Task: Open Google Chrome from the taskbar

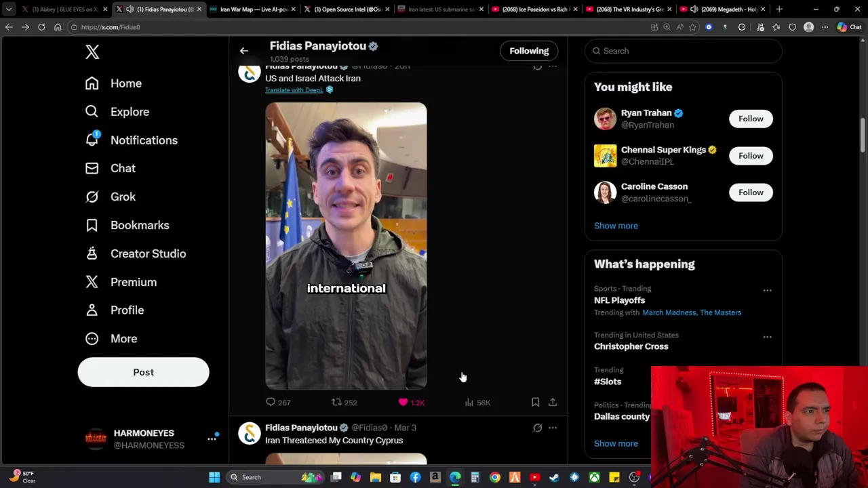Action: 495,477
